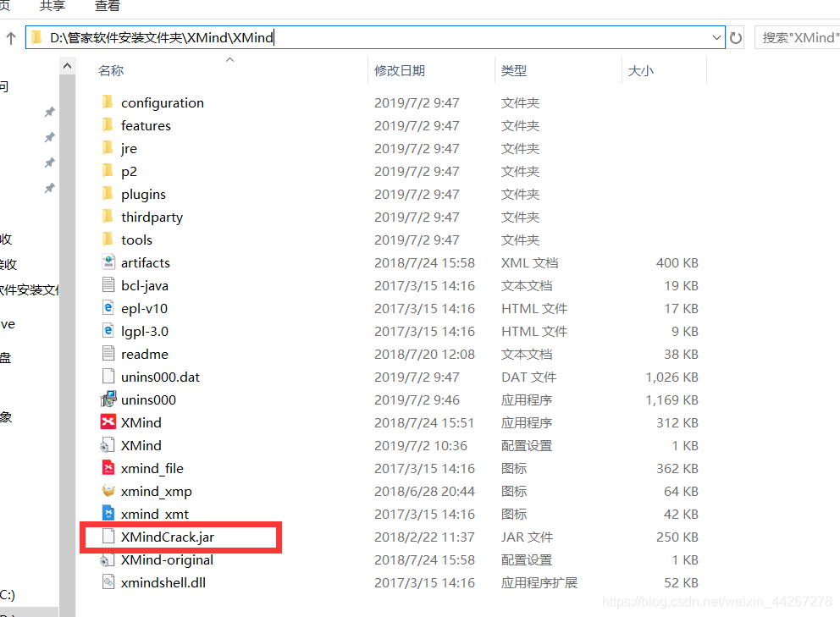Select the file name XMindCrack.jar
Screen dimensions: 840x617
tap(168, 537)
